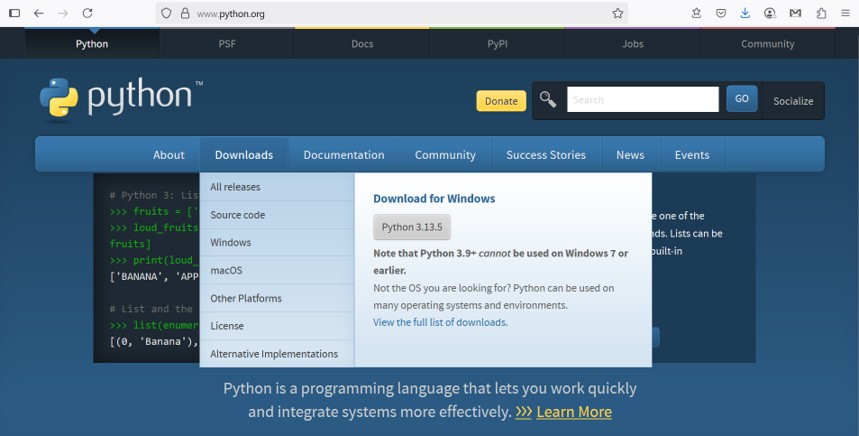Select Other Platforms in Downloads submenu
859x436 pixels.
pos(277,298)
